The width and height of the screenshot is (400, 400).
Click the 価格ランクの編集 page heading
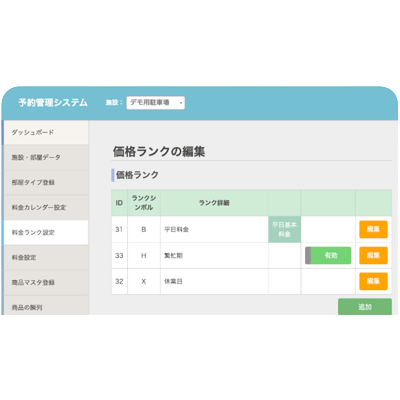tap(159, 152)
